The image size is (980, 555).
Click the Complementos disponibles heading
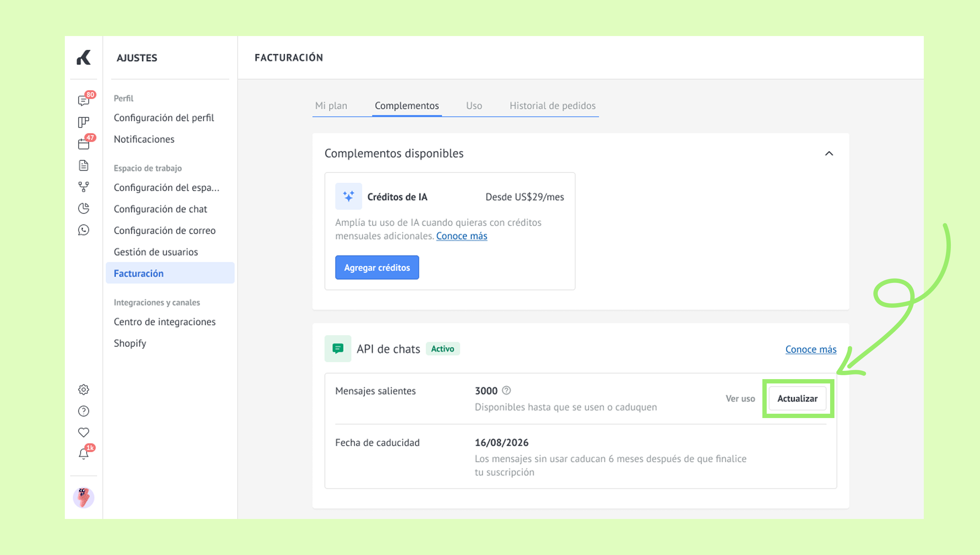(x=394, y=153)
